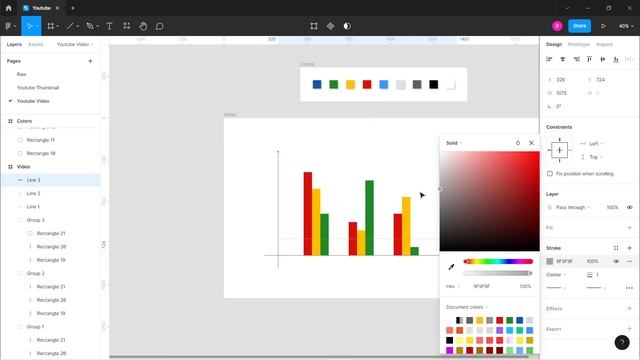The height and width of the screenshot is (360, 640).
Task: Add an export setting with plus
Action: pyautogui.click(x=629, y=329)
